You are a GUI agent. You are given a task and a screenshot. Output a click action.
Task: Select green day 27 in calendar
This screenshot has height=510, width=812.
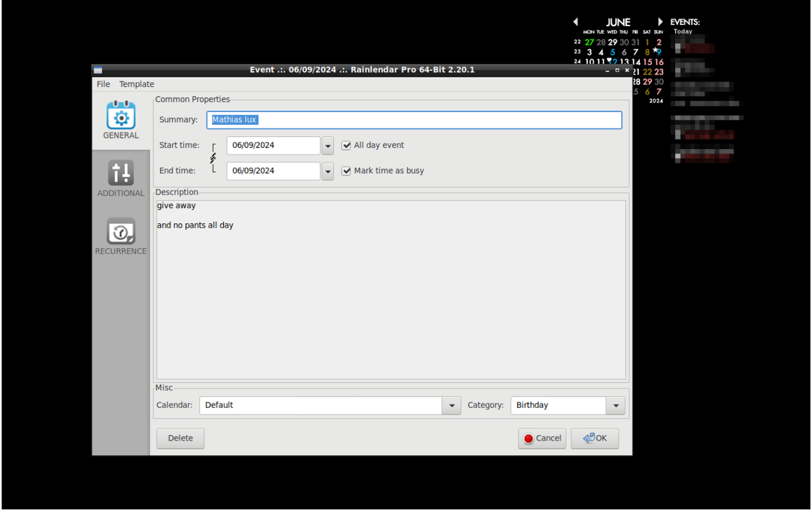tap(589, 43)
